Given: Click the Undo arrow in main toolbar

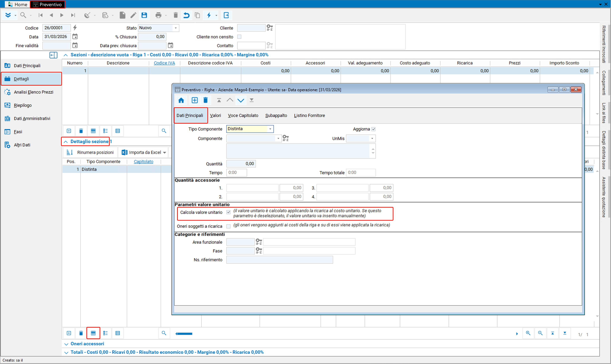Looking at the screenshot, I should click(x=186, y=15).
